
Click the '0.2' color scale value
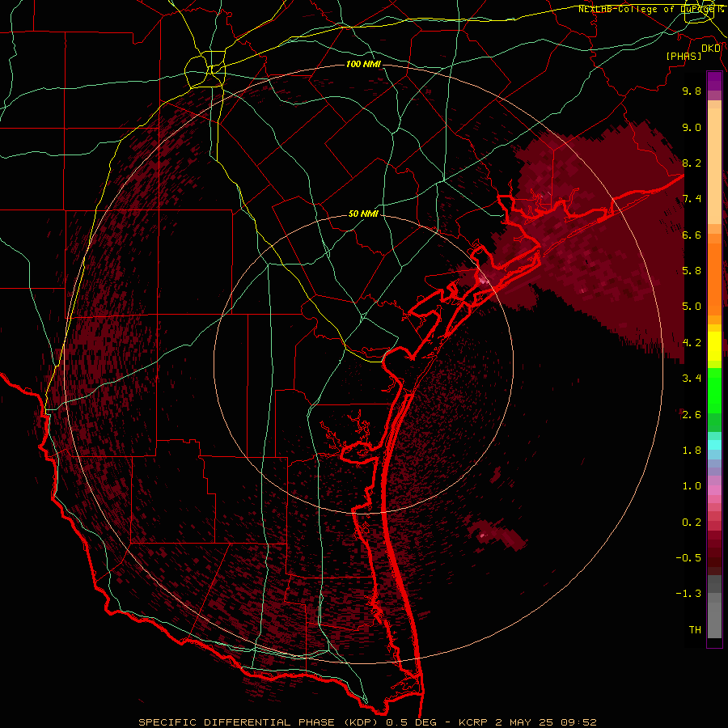pos(692,523)
